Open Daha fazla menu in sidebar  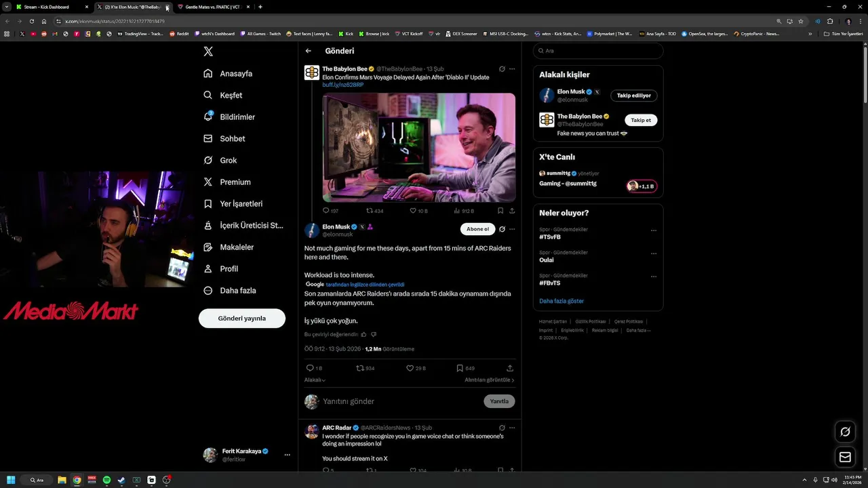point(230,290)
